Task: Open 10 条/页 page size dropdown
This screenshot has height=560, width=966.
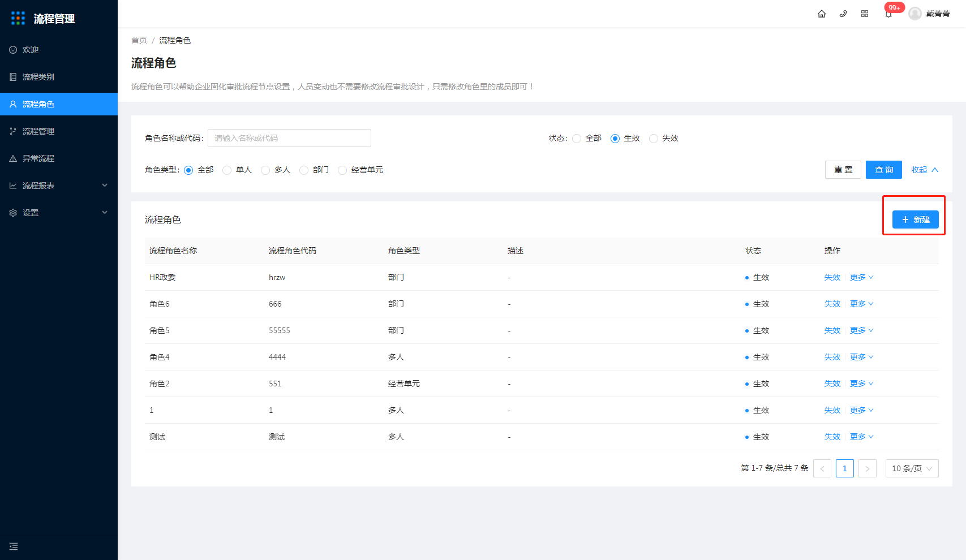Action: pyautogui.click(x=912, y=468)
